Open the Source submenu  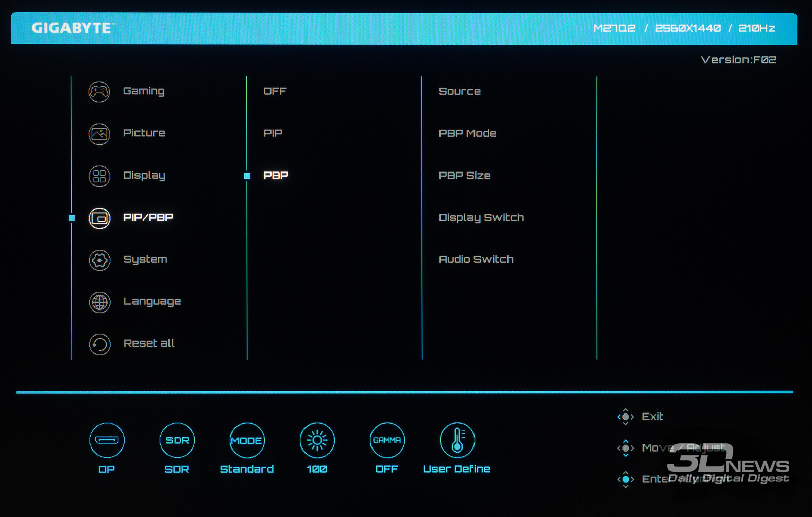tap(459, 92)
